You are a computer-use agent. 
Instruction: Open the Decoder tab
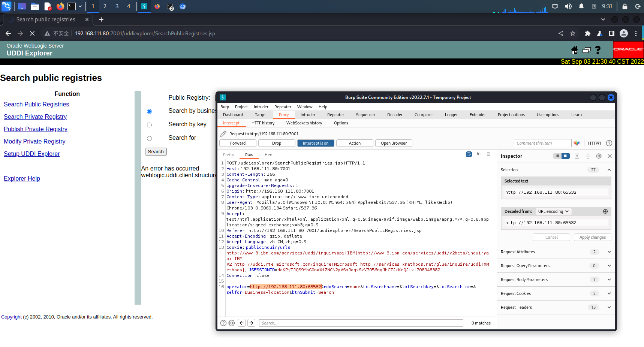[x=395, y=115]
